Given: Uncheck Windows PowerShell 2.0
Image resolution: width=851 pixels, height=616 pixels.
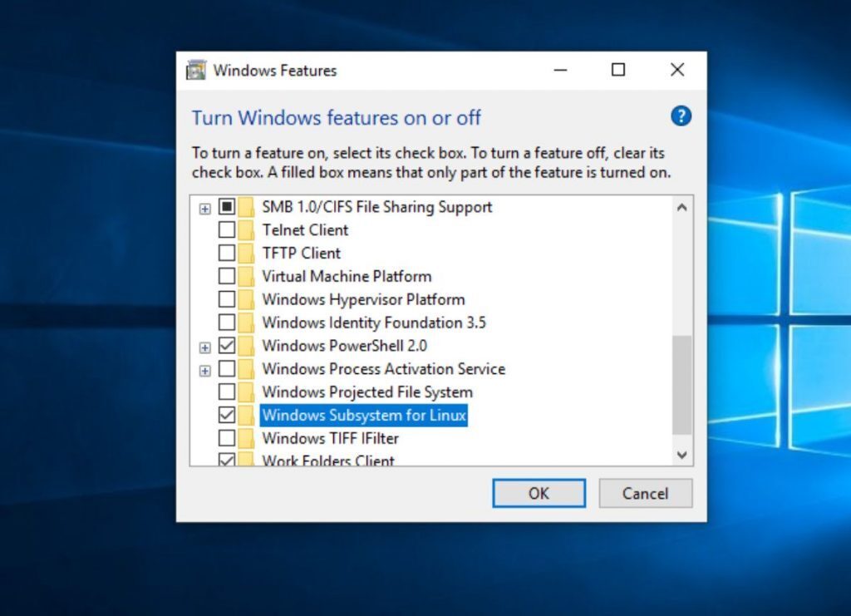Looking at the screenshot, I should (x=225, y=346).
